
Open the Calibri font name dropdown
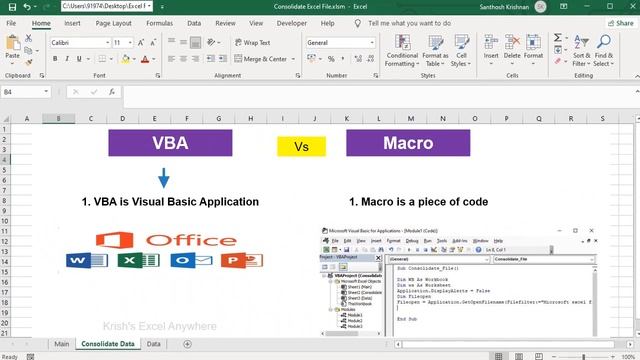pos(108,42)
